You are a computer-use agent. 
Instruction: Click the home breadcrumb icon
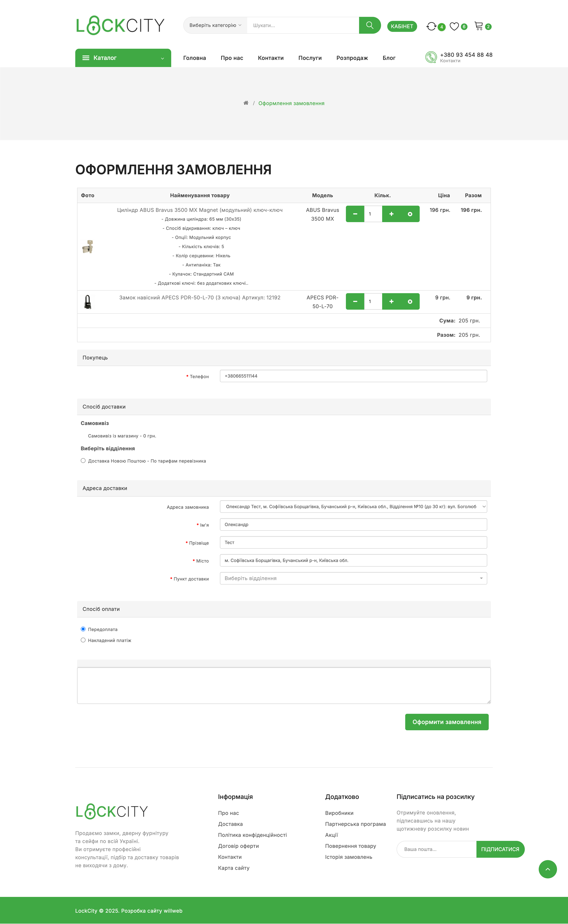[246, 103]
